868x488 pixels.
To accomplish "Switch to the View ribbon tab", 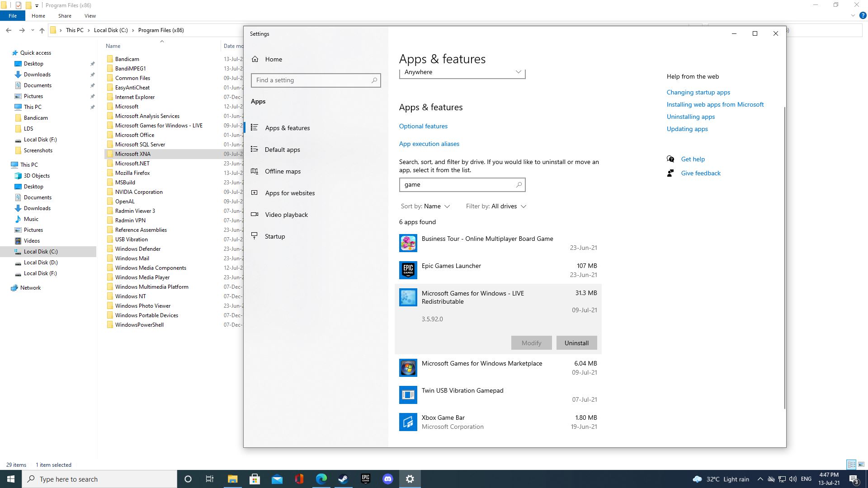I will tap(90, 16).
